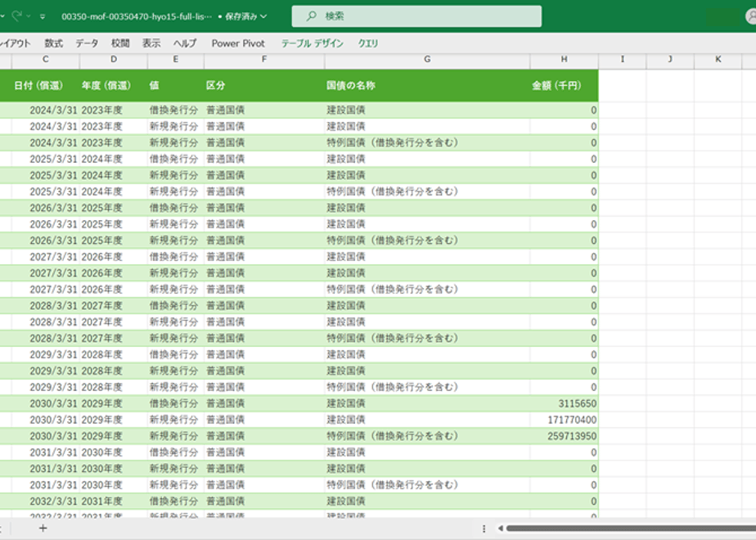
Task: Select 2024年度 cell in the 2025/3/31 借換発行分 row
Action: (x=114, y=159)
